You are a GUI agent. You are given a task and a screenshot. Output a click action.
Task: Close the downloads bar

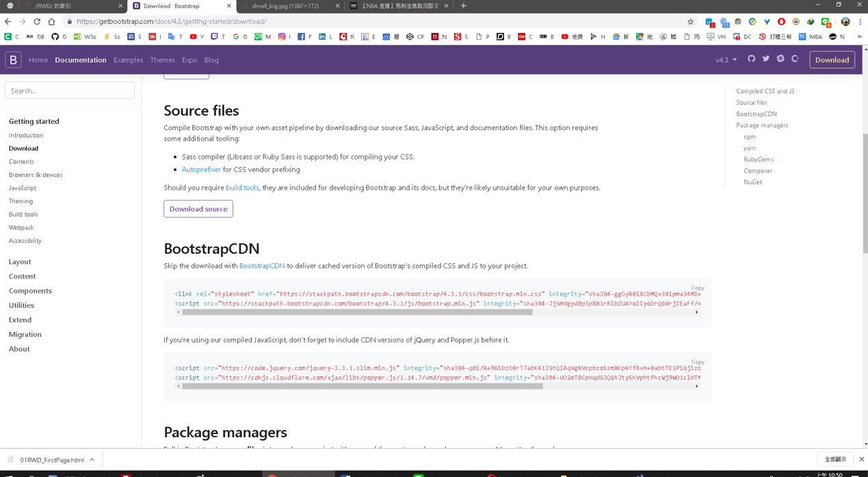click(861, 460)
